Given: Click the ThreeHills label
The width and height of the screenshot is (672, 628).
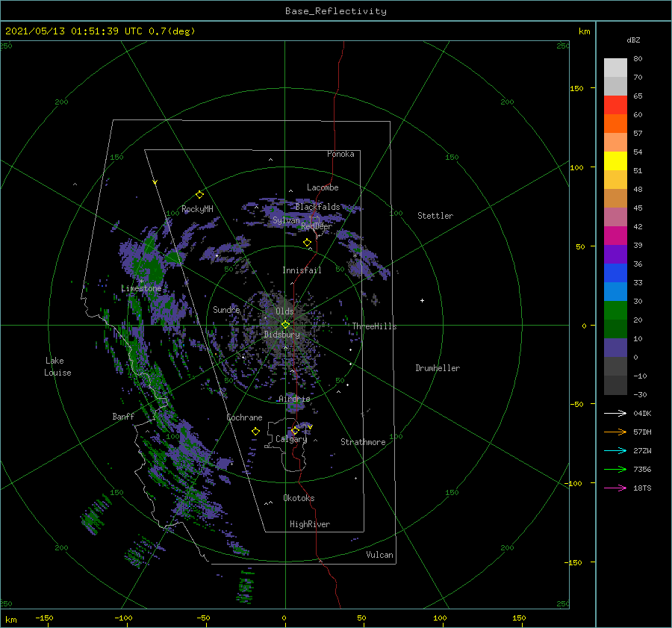Looking at the screenshot, I should click(374, 326).
